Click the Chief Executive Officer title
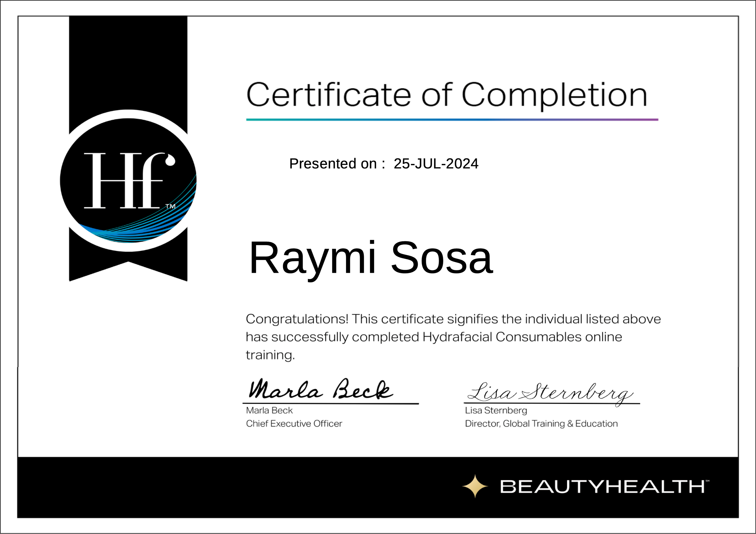756x534 pixels. [x=294, y=423]
